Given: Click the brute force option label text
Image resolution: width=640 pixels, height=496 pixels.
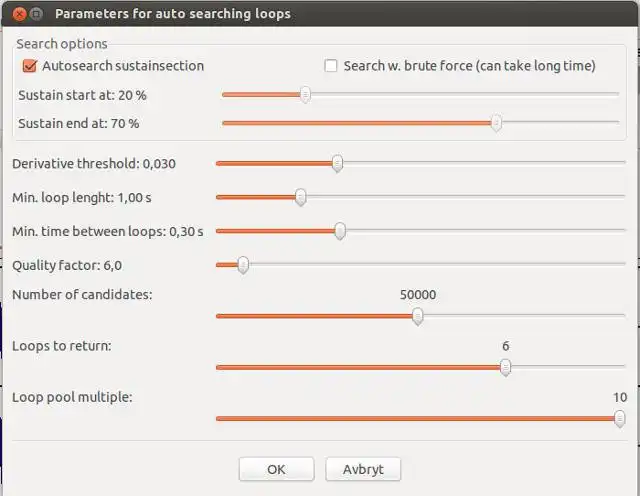Looking at the screenshot, I should click(469, 66).
